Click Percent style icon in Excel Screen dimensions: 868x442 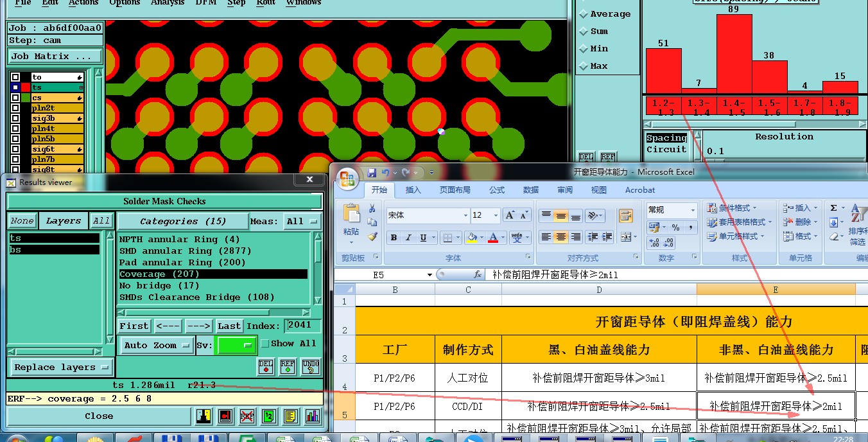(x=675, y=227)
